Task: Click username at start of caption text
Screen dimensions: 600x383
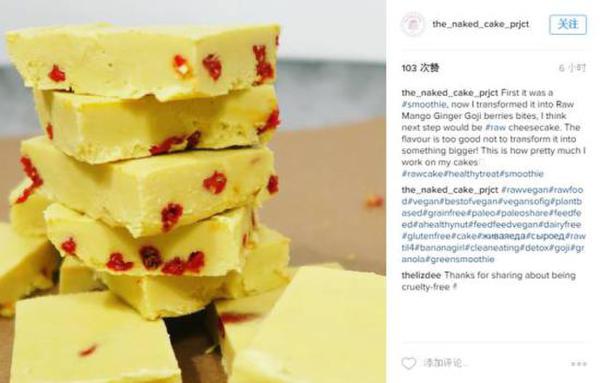Action: 450,93
